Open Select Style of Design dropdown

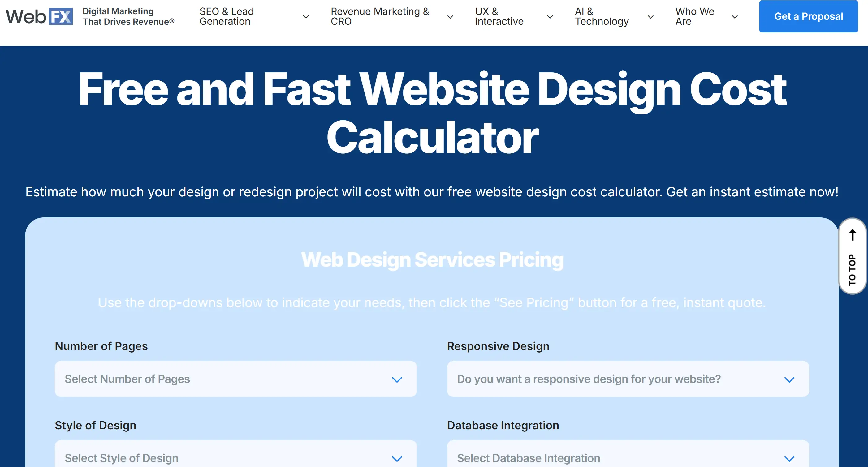tap(235, 453)
